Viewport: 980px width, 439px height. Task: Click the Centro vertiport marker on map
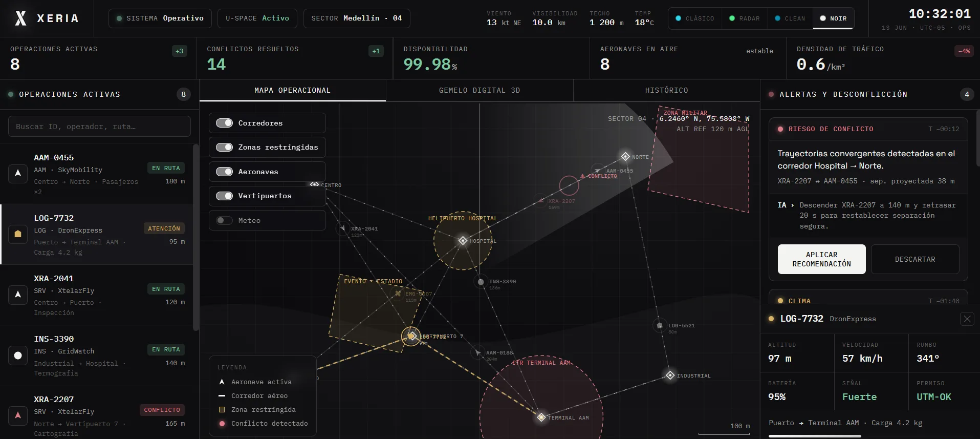coord(315,184)
